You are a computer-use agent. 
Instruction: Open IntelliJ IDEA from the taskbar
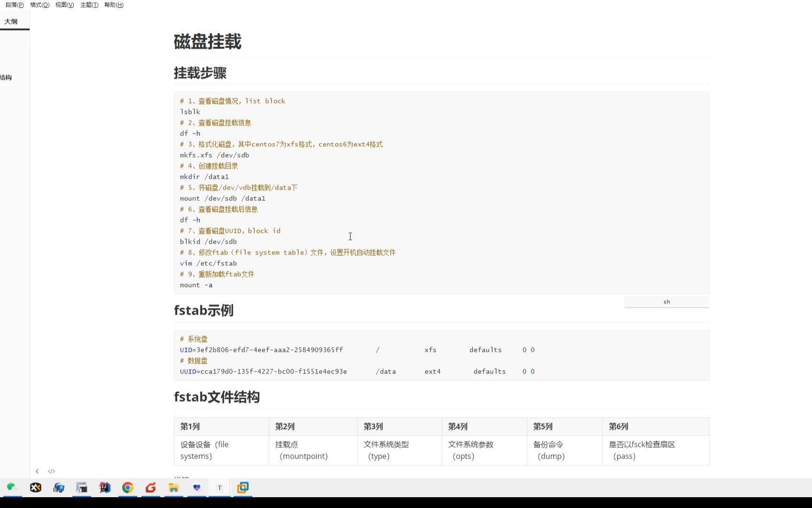pos(105,488)
